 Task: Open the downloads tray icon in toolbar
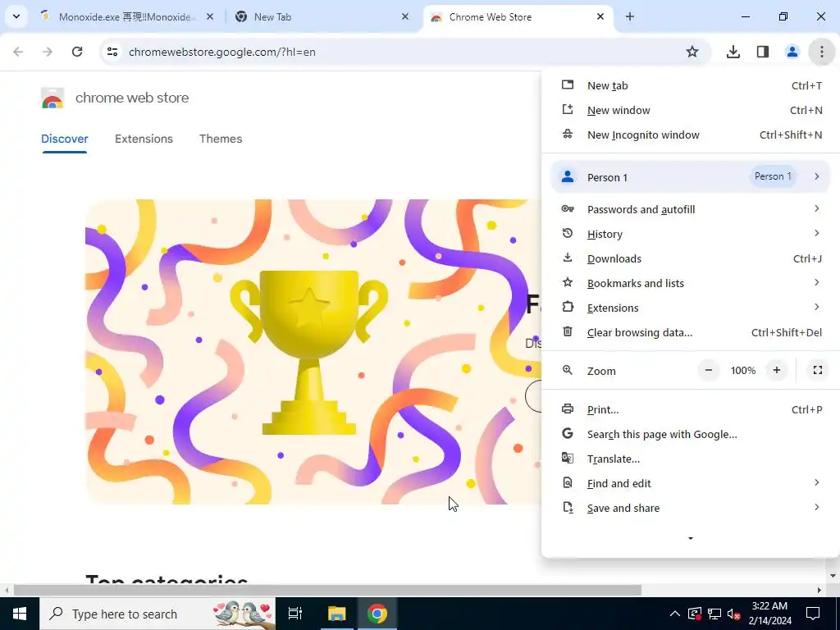(733, 52)
